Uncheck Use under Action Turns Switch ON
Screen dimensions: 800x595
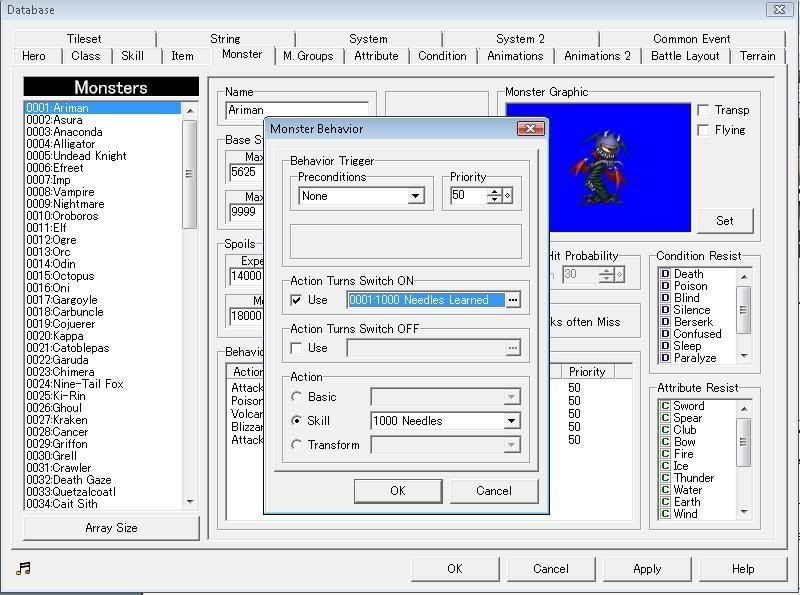[297, 300]
